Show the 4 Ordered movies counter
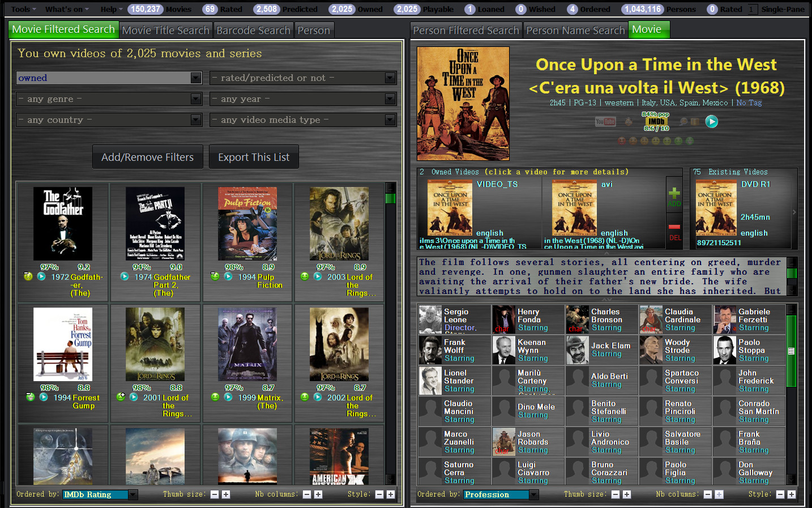Image resolution: width=812 pixels, height=508 pixels. coord(589,9)
